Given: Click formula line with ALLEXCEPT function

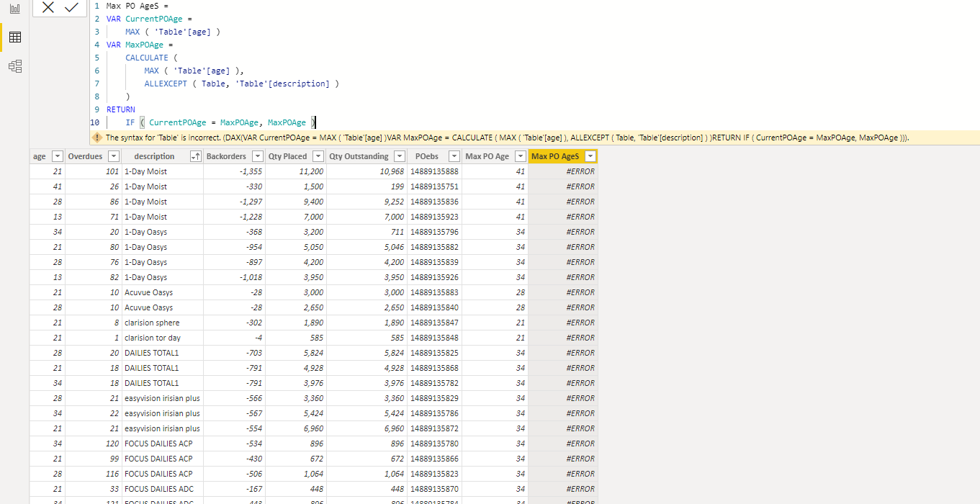Looking at the screenshot, I should point(241,84).
